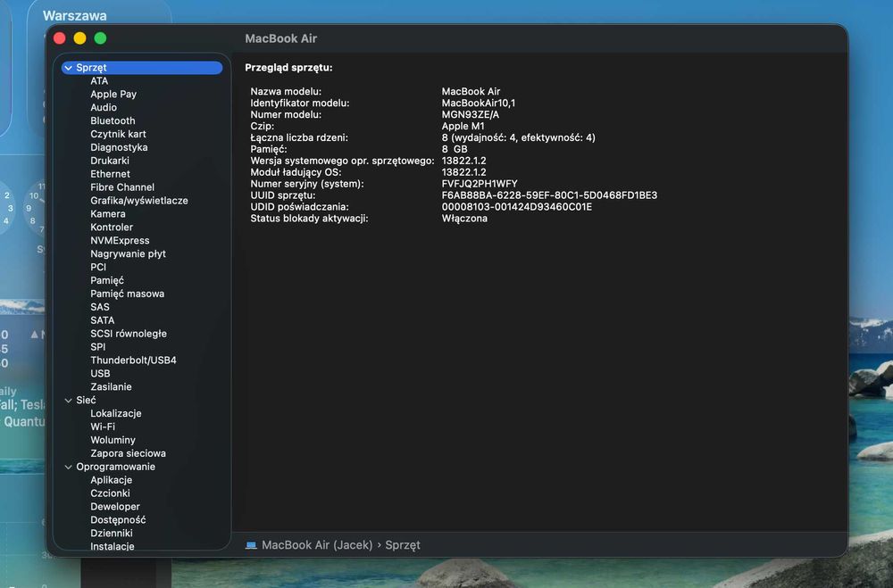The image size is (893, 588).
Task: Select Dostępność in the sidebar
Action: 118,519
